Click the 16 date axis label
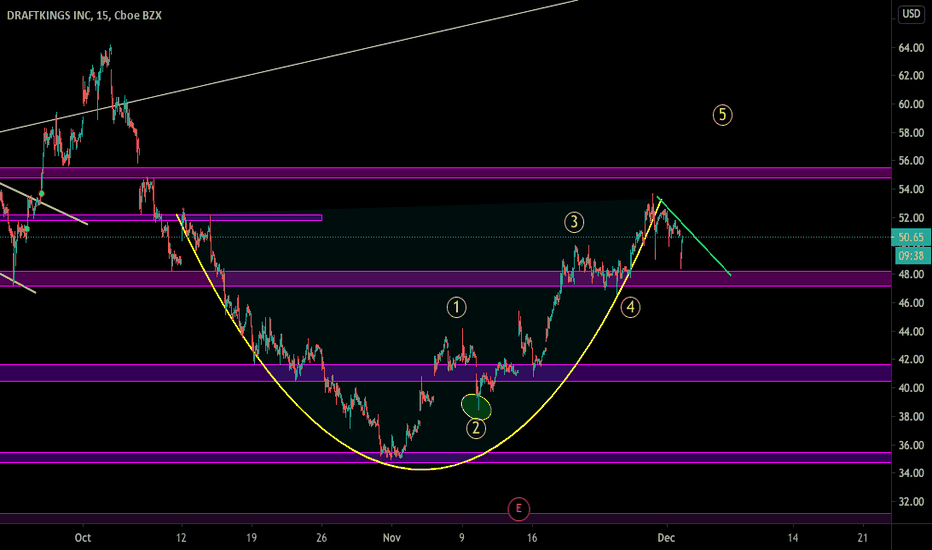932x550 pixels. point(532,538)
